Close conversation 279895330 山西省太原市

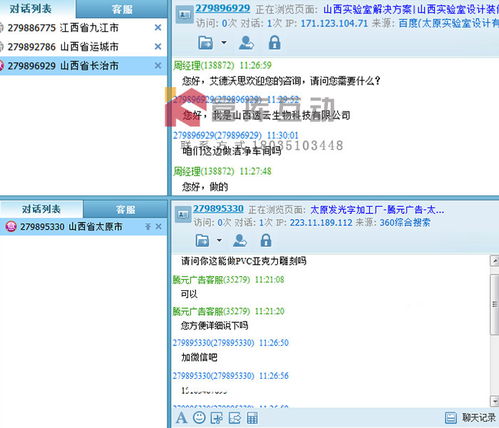pos(159,227)
